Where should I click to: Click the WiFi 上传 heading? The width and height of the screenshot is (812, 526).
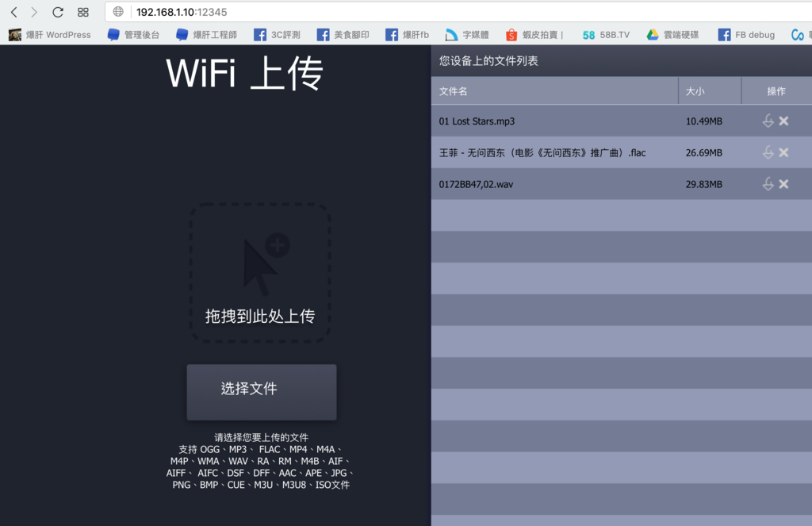244,74
